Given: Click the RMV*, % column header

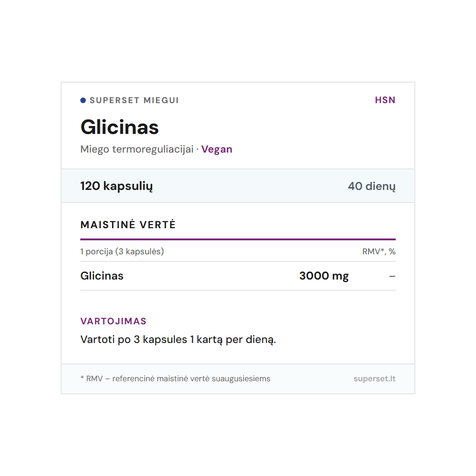Looking at the screenshot, I should tap(378, 252).
